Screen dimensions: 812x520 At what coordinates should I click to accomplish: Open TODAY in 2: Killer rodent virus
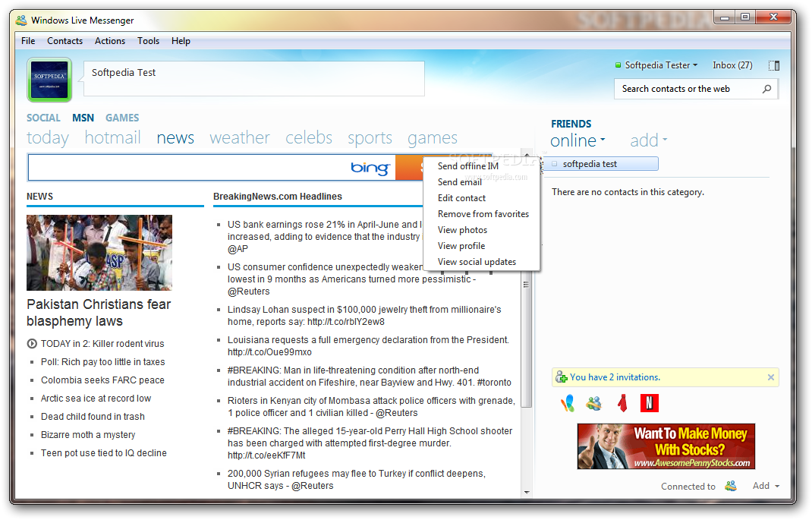click(102, 343)
